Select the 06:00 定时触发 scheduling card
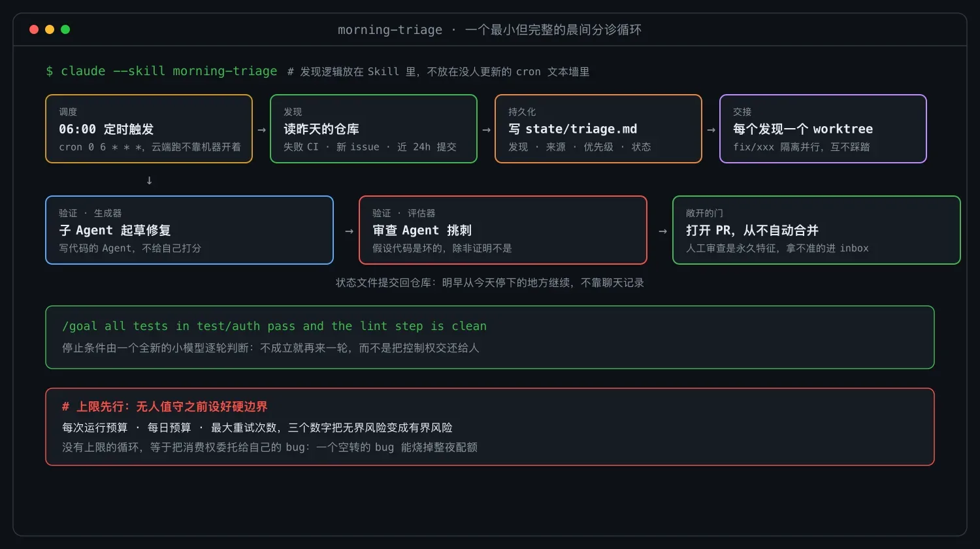The image size is (980, 549). pos(149,129)
